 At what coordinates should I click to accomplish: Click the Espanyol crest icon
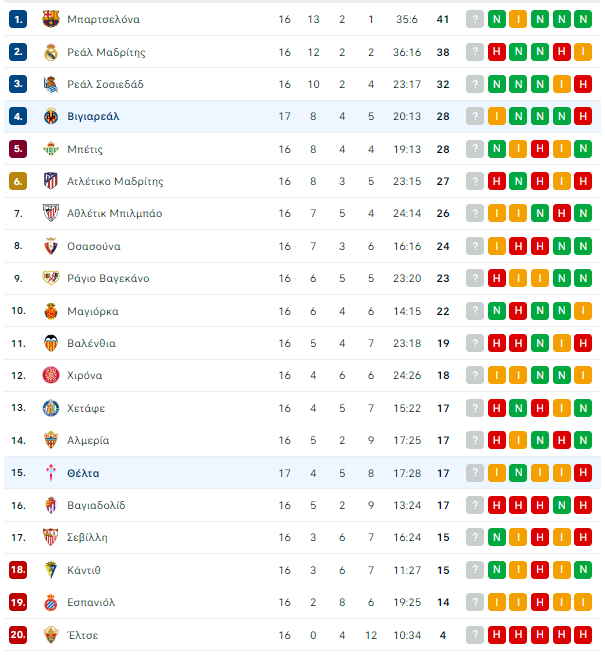(51, 602)
